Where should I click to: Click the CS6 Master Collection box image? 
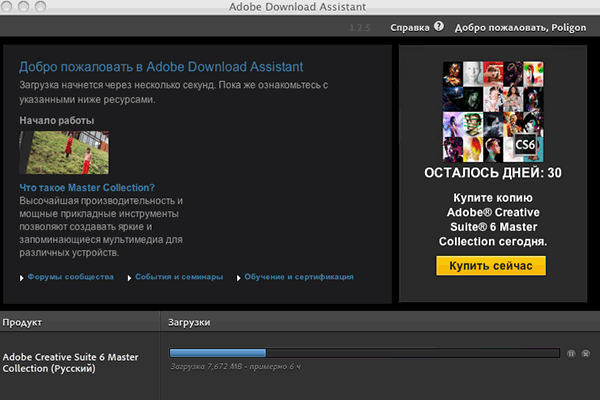[x=490, y=111]
